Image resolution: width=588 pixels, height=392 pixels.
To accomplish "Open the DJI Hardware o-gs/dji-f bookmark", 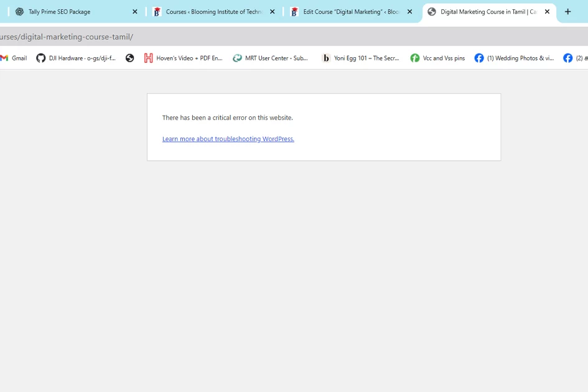I will (76, 58).
